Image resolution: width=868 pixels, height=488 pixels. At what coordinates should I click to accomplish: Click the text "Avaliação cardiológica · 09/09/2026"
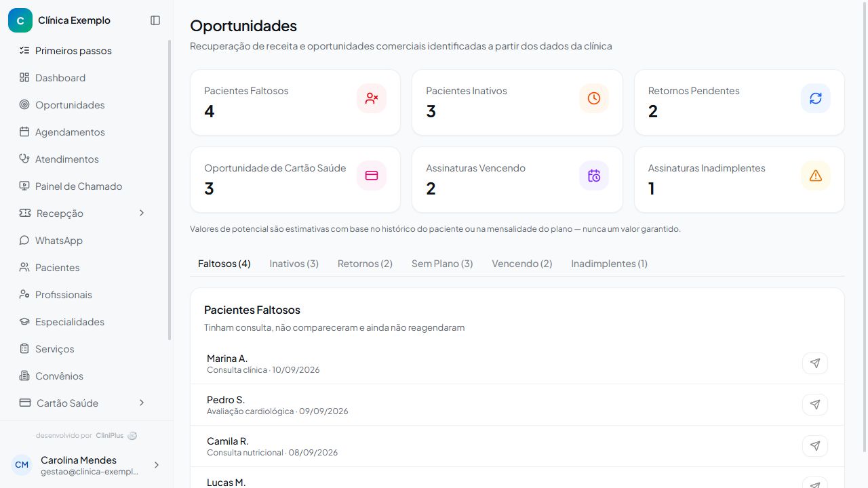coord(277,411)
